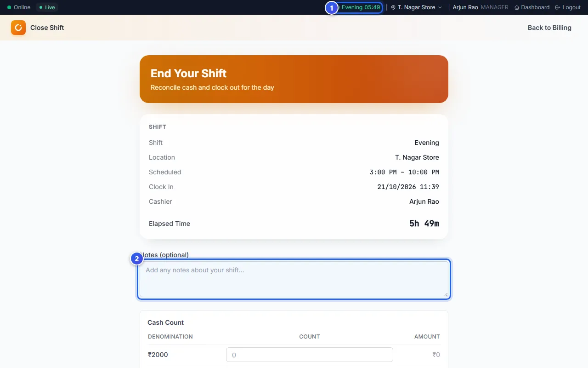Click the 5h 49m elapsed time value
The width and height of the screenshot is (588, 368).
tap(424, 224)
